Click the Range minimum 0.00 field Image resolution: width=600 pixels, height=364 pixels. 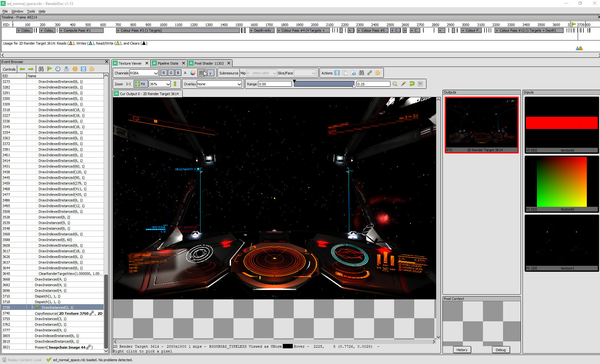click(275, 84)
